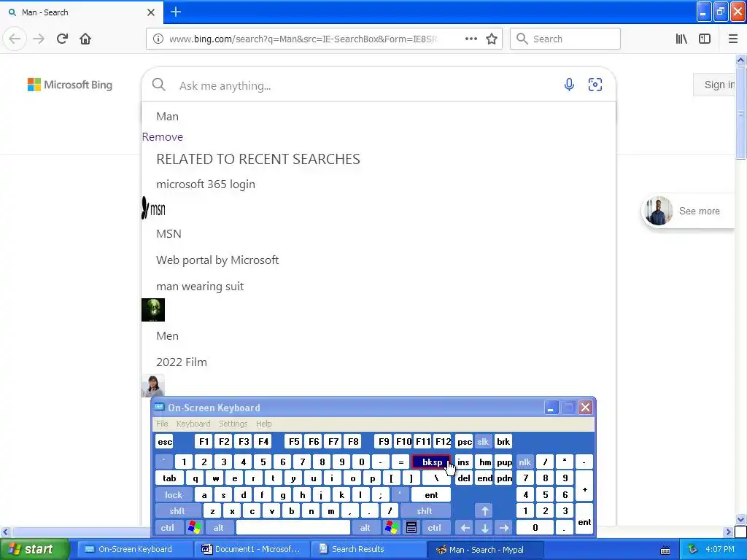Open the On-Screen Keyboard File menu
Image resolution: width=747 pixels, height=560 pixels.
(162, 424)
